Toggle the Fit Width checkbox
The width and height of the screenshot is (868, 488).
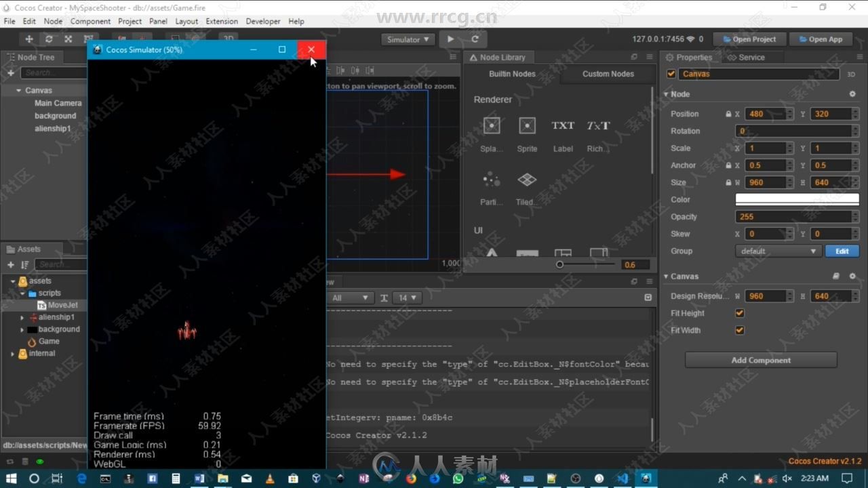tap(740, 330)
